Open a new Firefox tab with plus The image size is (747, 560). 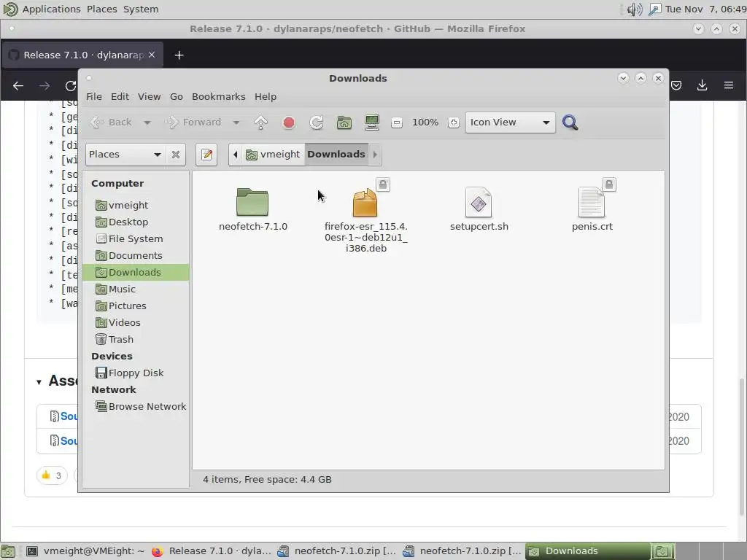(179, 55)
